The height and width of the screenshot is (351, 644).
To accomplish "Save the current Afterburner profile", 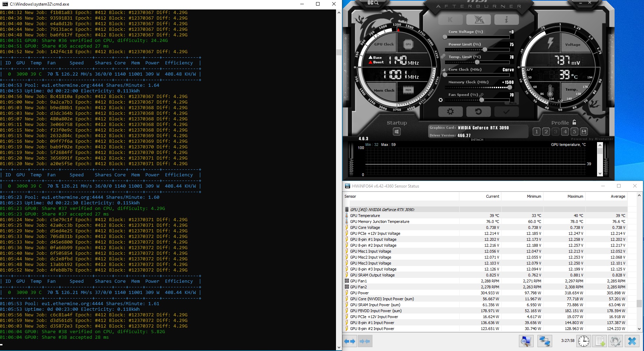I will (584, 132).
